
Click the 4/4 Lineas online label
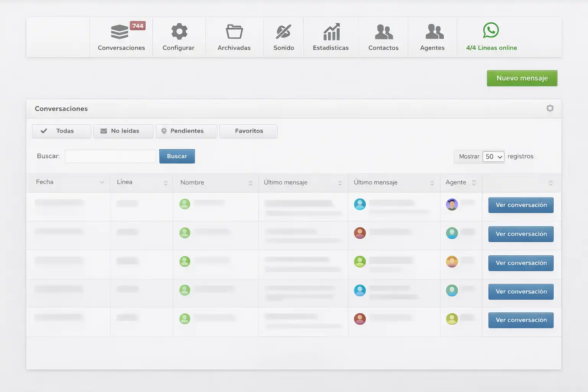tap(492, 48)
